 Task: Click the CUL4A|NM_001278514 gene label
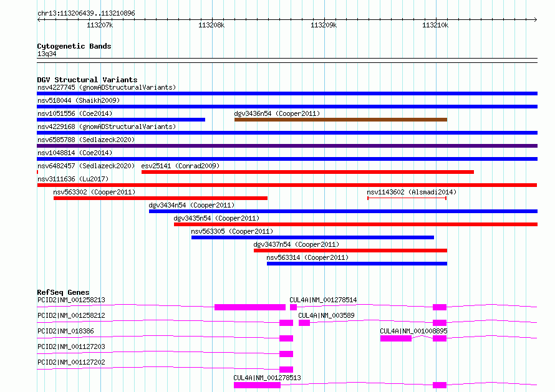[x=323, y=300]
